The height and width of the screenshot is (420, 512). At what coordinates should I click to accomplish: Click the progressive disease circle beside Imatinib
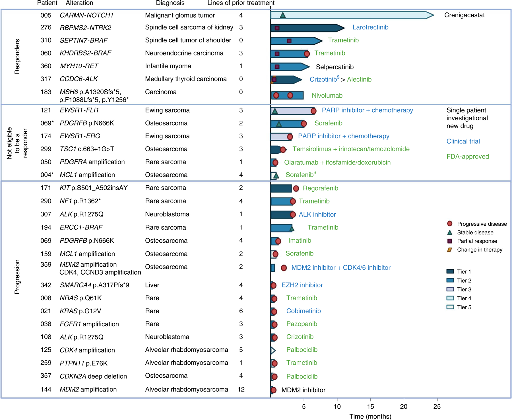pyautogui.click(x=278, y=241)
